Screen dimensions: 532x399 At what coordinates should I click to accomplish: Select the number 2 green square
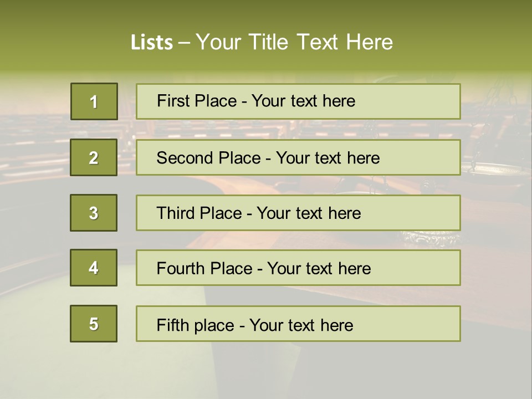94,157
